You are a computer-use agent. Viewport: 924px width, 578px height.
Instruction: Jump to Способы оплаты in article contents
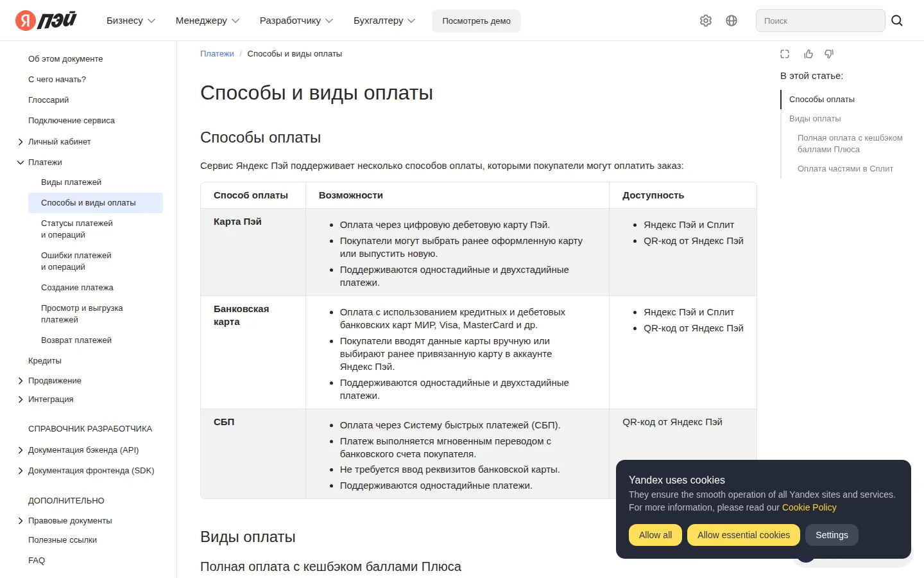(822, 99)
